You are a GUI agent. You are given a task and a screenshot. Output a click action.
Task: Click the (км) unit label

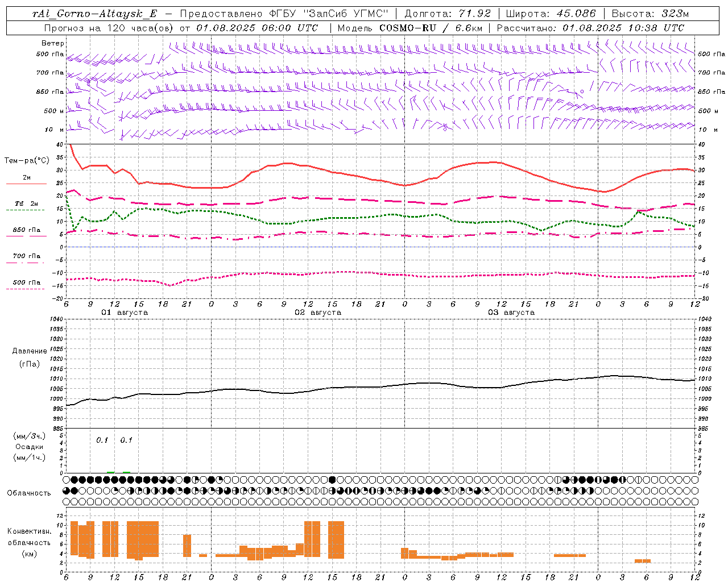click(x=30, y=554)
